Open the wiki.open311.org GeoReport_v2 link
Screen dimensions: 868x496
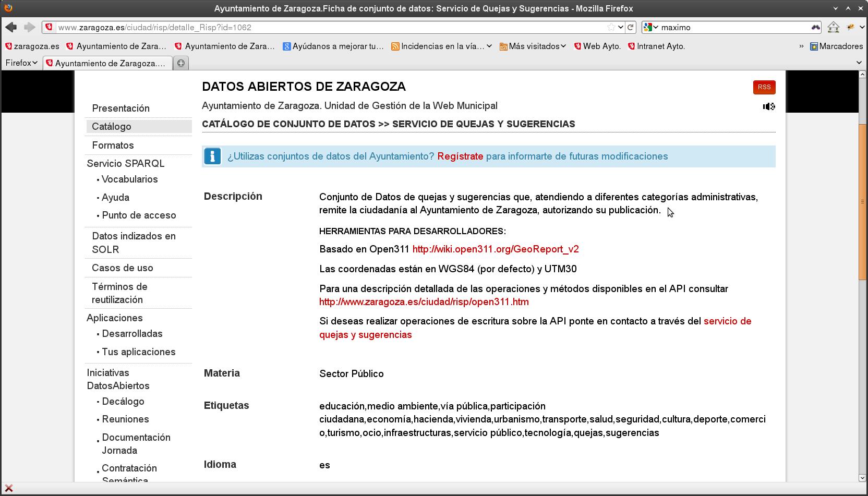point(495,249)
